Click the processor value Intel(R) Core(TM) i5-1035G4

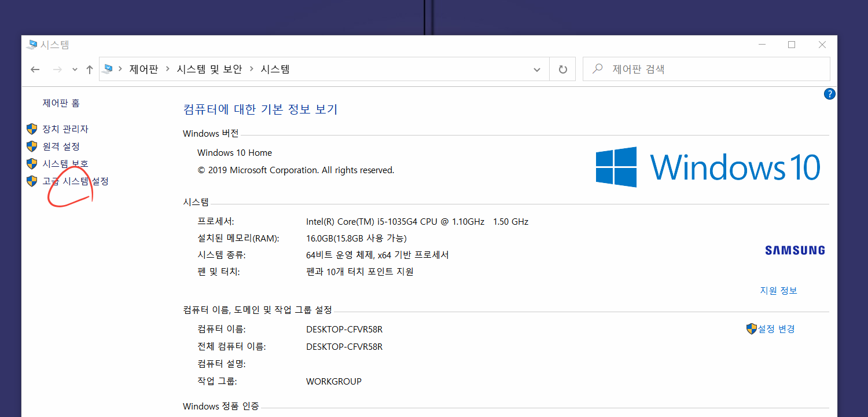pyautogui.click(x=417, y=222)
